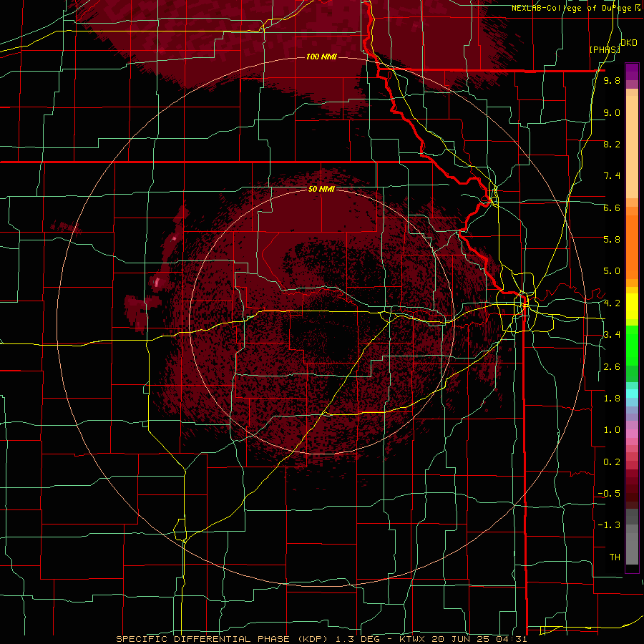Click the 6.6 value on the color scale
This screenshot has height=644, width=644.
(x=612, y=208)
